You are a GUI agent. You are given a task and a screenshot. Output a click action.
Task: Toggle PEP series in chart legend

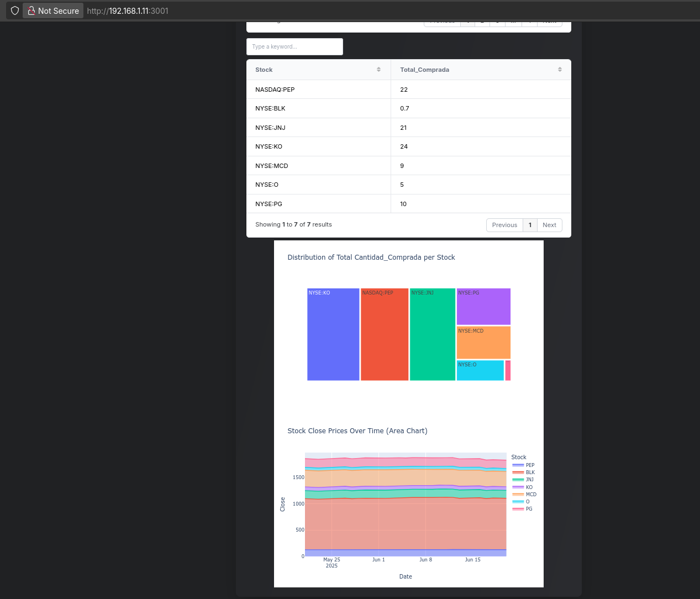coord(523,465)
